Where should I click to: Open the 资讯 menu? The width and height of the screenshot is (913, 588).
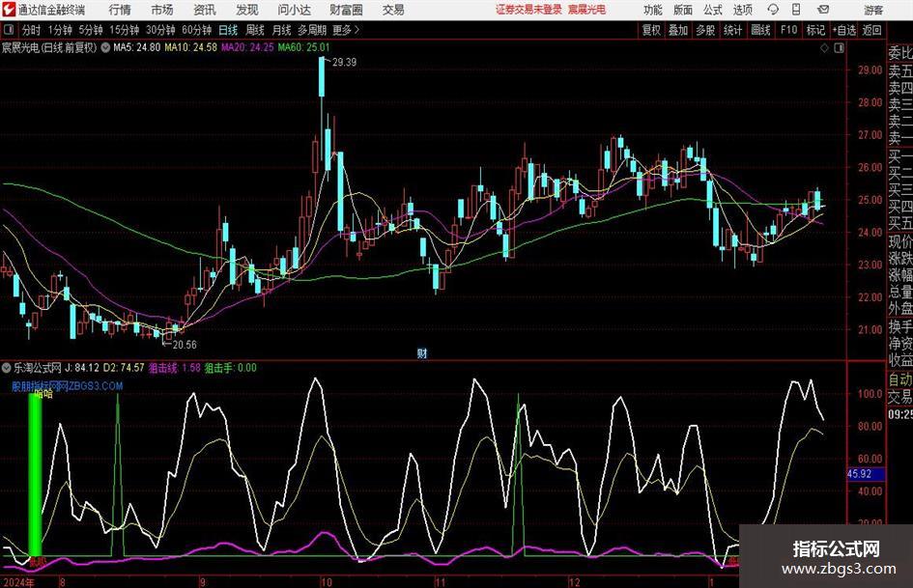click(205, 10)
